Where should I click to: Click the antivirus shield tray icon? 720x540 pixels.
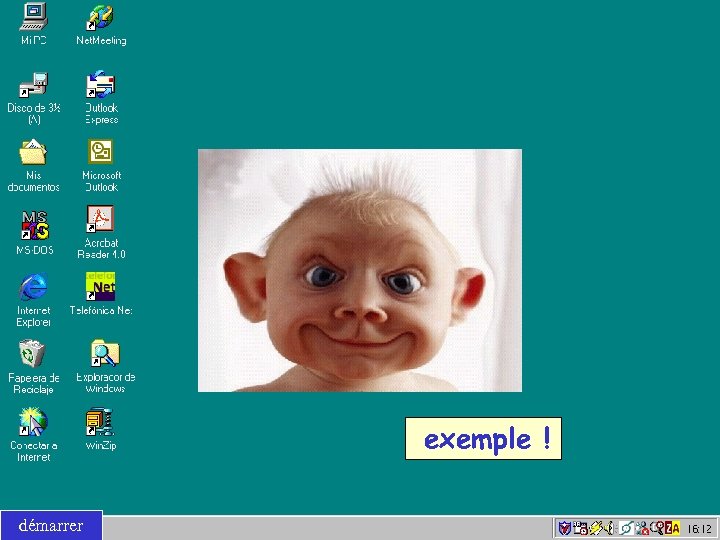tap(565, 528)
